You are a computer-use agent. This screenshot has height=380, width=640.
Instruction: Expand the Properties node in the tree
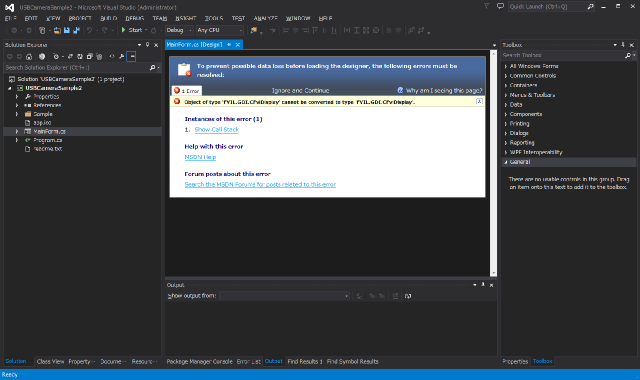17,97
